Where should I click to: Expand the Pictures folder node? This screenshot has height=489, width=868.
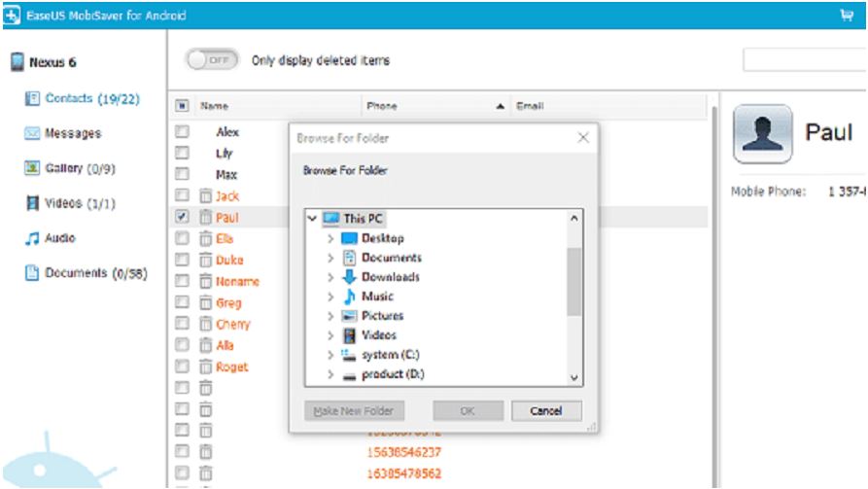[330, 316]
